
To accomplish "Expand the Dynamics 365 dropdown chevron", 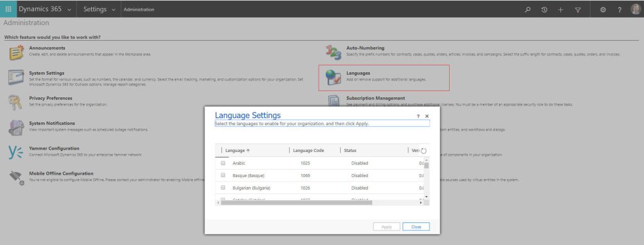I will pos(69,10).
